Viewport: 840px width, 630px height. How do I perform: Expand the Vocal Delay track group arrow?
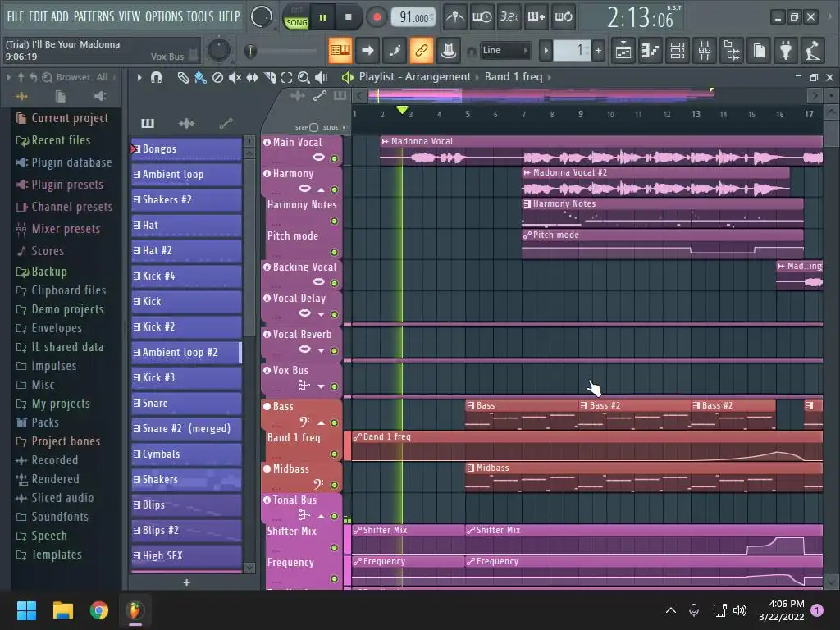tap(321, 314)
